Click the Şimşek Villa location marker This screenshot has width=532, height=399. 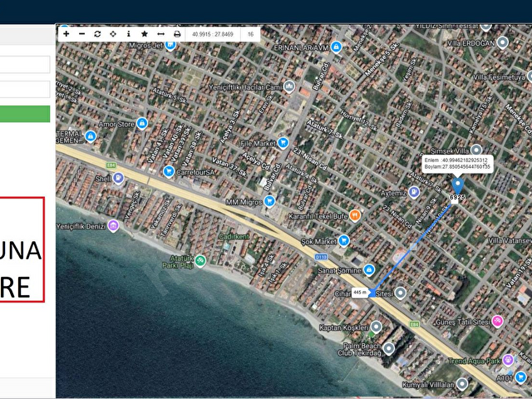click(476, 150)
